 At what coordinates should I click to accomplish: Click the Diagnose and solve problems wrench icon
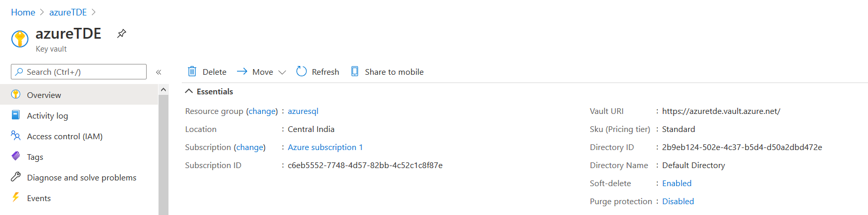[x=16, y=177]
